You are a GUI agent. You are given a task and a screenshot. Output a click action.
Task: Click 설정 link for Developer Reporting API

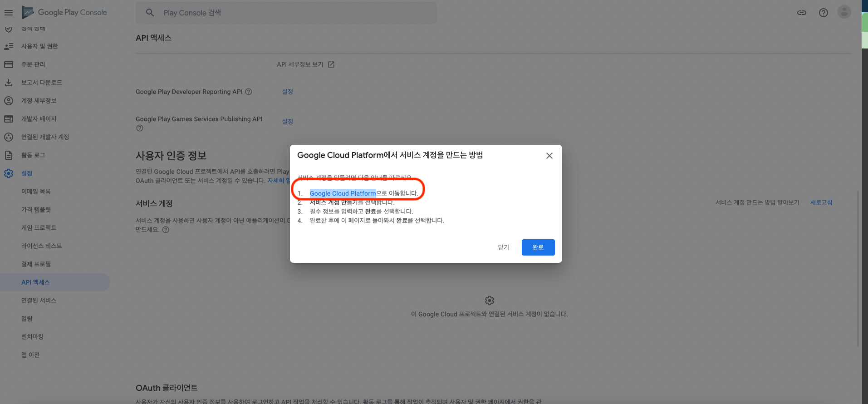click(x=288, y=92)
